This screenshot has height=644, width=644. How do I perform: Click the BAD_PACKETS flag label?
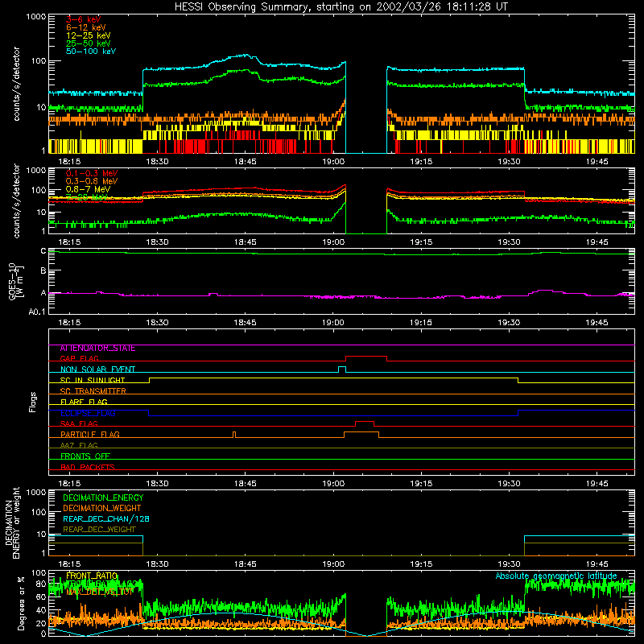point(88,468)
